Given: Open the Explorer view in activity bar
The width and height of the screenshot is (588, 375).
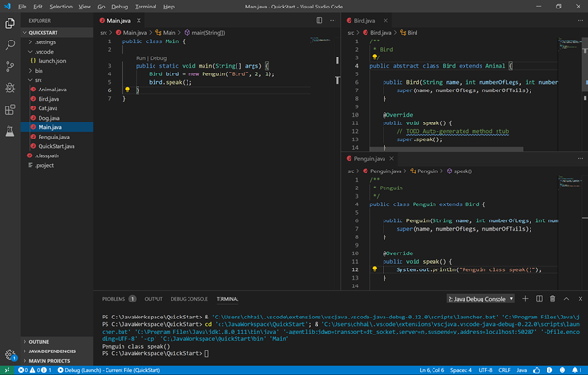Looking at the screenshot, I should (x=9, y=24).
